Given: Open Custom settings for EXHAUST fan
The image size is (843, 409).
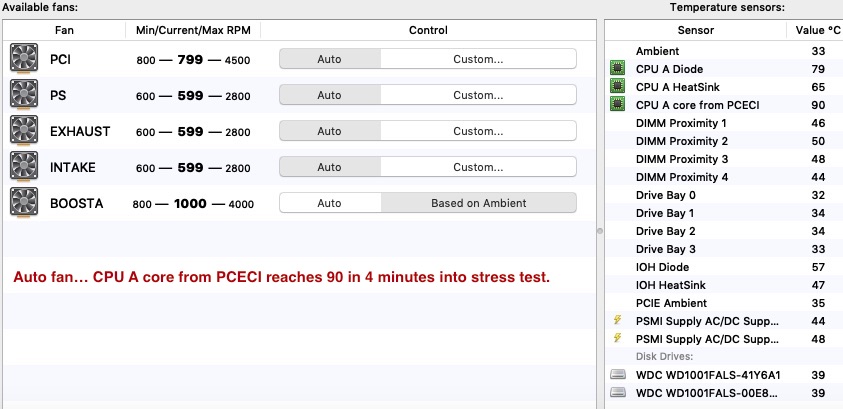Looking at the screenshot, I should [478, 131].
